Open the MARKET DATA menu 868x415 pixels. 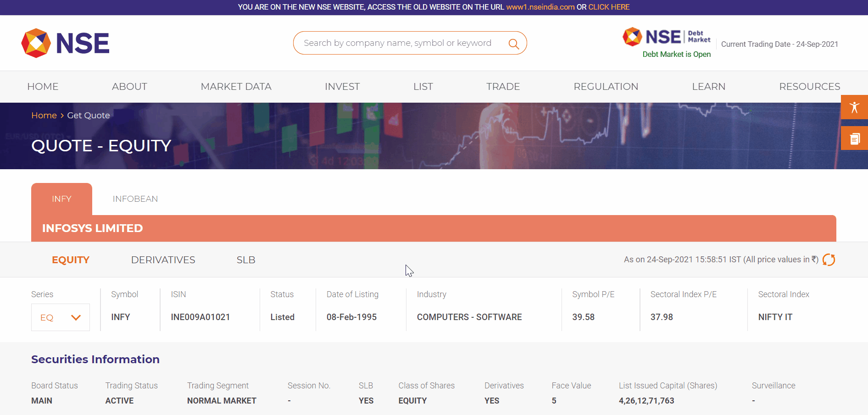tap(236, 87)
